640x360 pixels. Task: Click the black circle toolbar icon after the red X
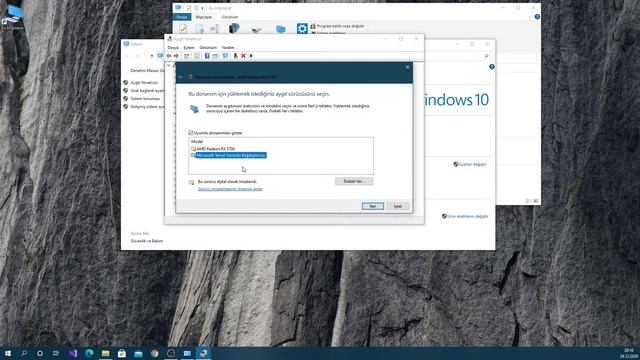[251, 56]
